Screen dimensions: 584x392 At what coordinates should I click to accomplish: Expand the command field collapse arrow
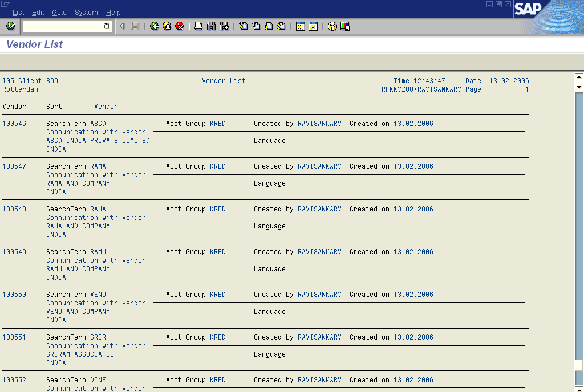pyautogui.click(x=122, y=26)
